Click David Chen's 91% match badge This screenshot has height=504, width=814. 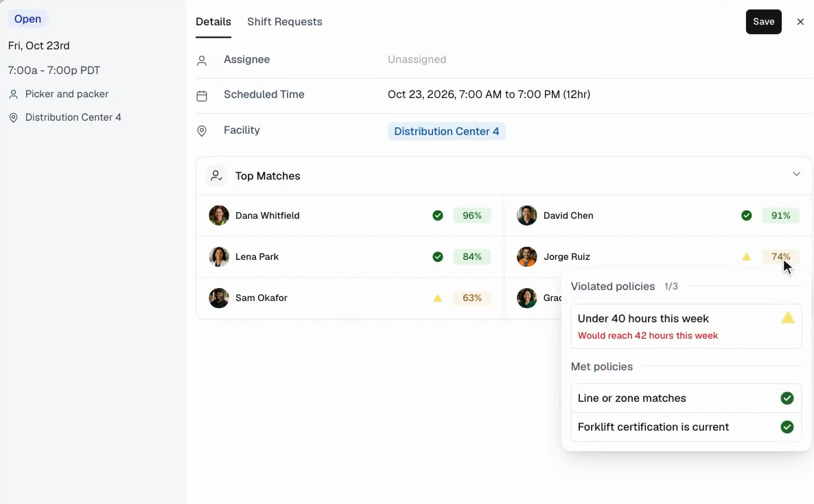pos(781,215)
